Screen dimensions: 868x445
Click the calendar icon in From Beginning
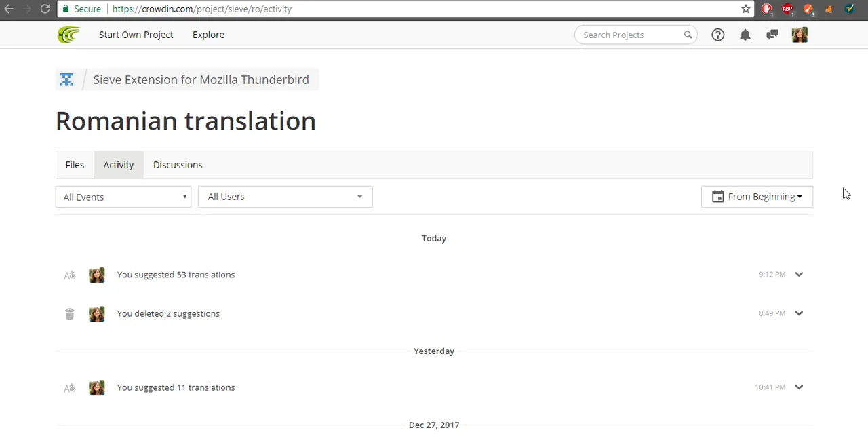point(717,197)
